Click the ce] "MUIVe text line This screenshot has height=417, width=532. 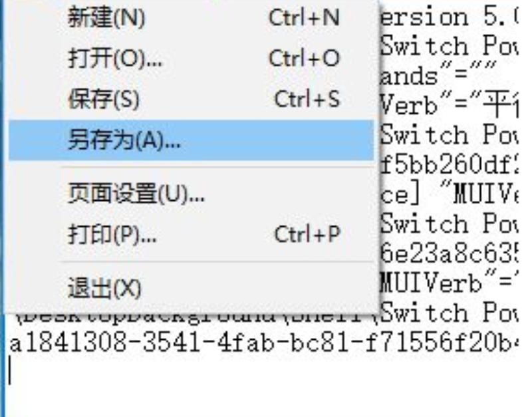(x=449, y=194)
